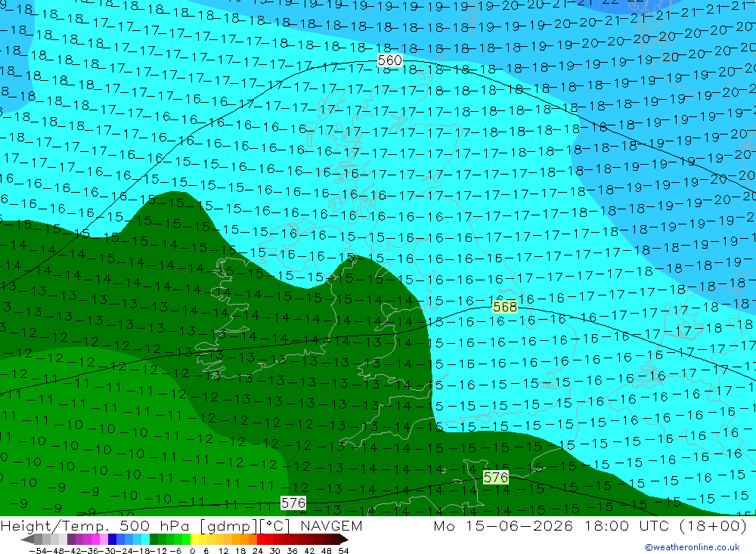Click the NAVGEM model name in title
756x554 pixels.
point(331,525)
